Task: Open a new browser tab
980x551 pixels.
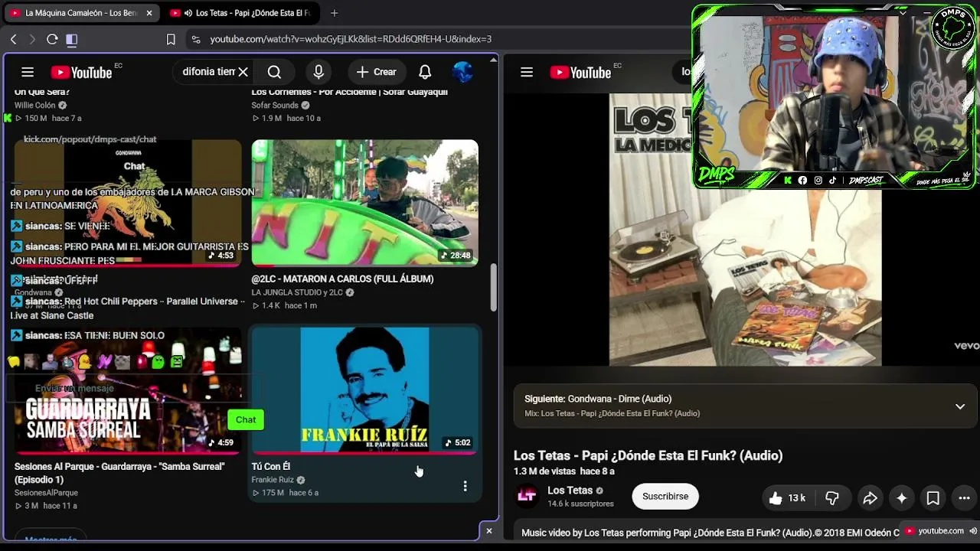Action: [x=335, y=13]
